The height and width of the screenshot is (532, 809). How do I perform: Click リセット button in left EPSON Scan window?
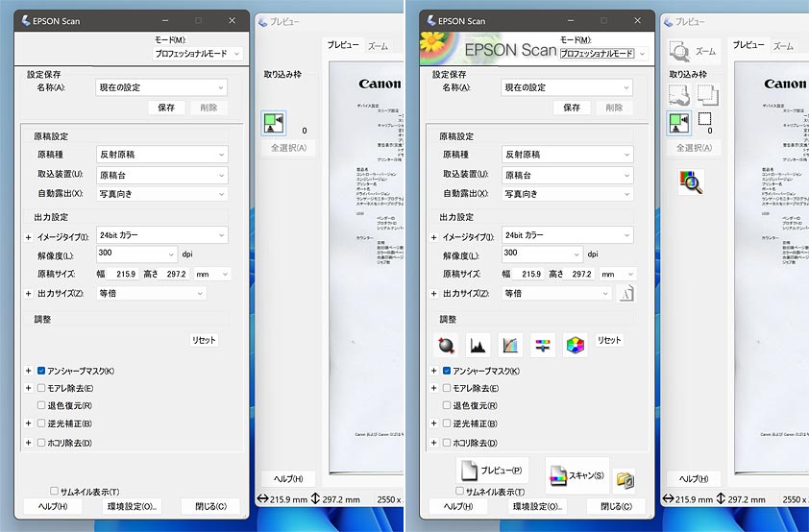[x=204, y=340]
